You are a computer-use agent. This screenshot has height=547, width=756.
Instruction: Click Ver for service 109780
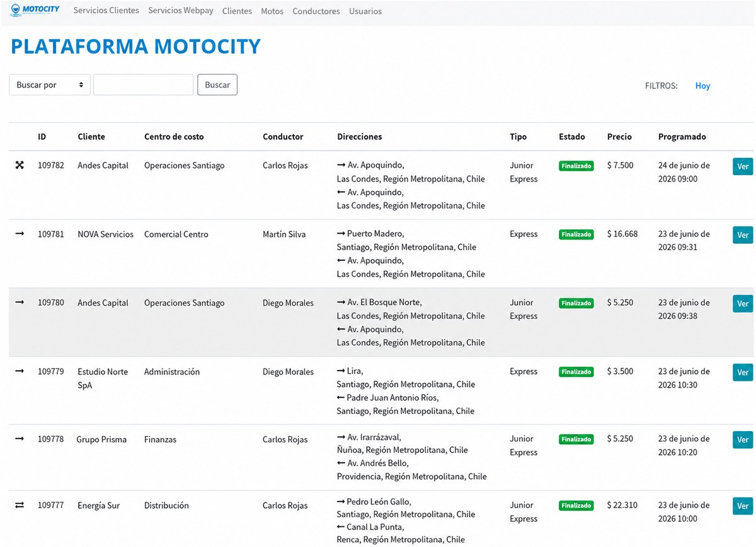[743, 303]
